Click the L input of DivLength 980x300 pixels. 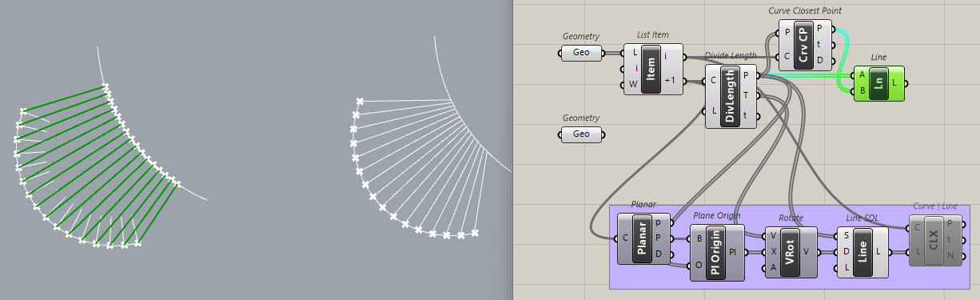click(713, 110)
